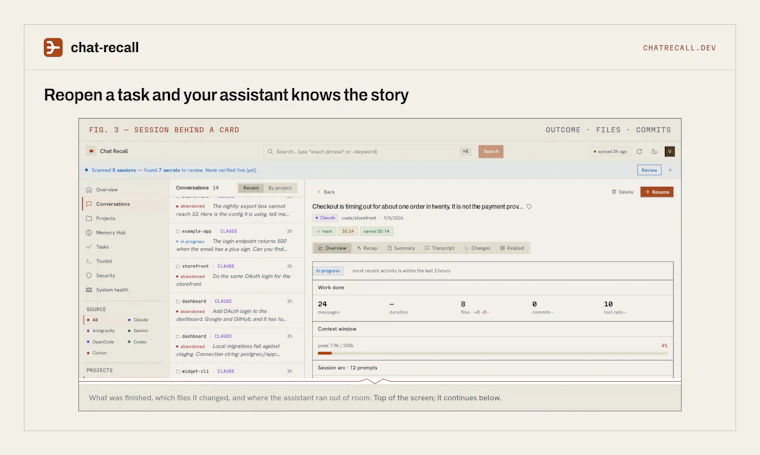
Task: Click the Chat Recall app logo in toolbar
Action: pyautogui.click(x=91, y=151)
